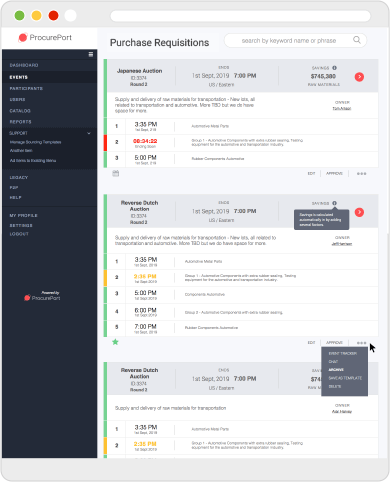Click the green window control dot
390x482 pixels.
pyautogui.click(x=19, y=15)
